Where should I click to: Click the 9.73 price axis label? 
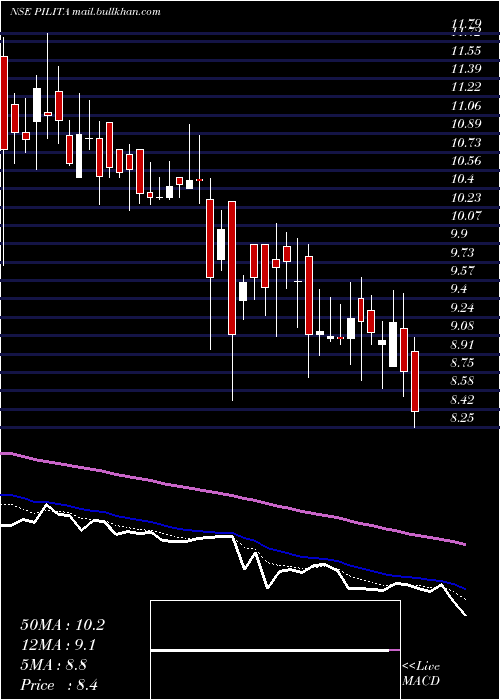[462, 253]
